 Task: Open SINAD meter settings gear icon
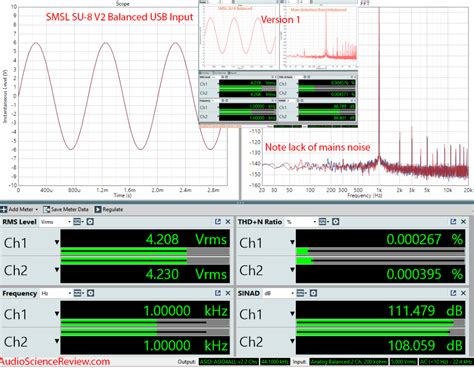313,293
